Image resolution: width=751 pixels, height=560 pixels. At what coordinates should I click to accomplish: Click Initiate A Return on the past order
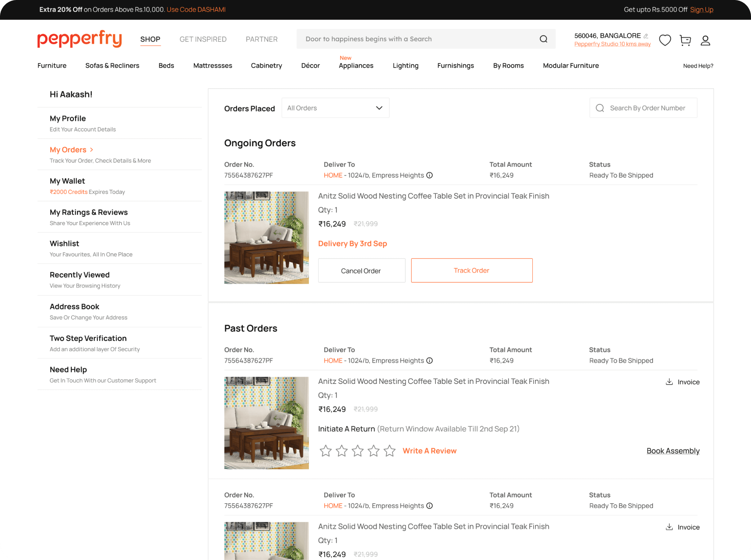(346, 429)
